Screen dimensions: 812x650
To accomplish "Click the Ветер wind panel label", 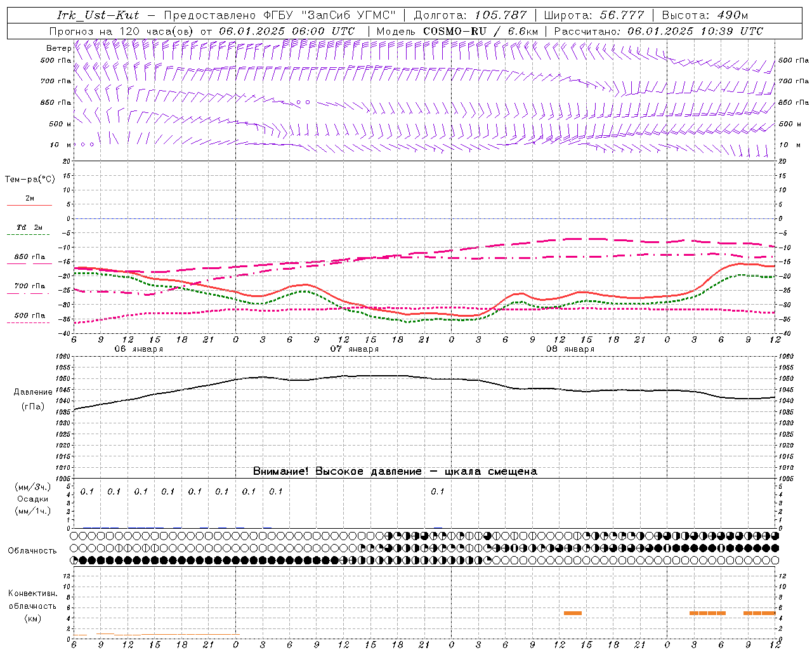I will point(58,48).
